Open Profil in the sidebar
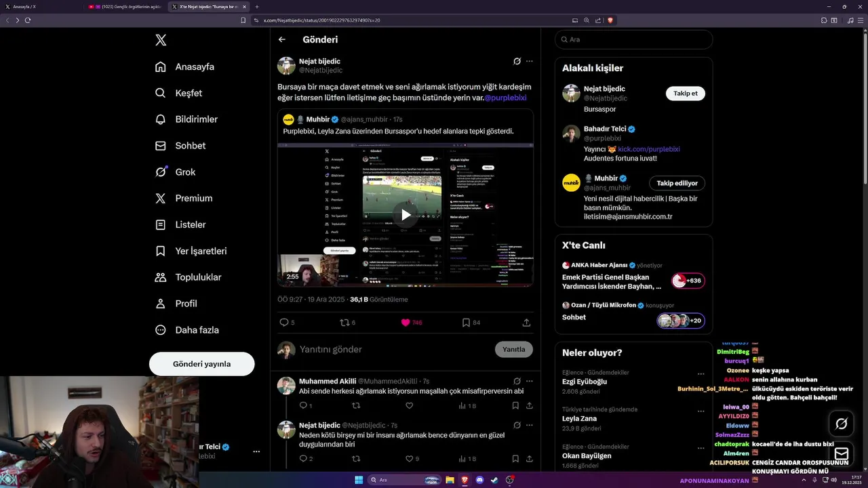Image resolution: width=868 pixels, height=488 pixels. [x=176, y=304]
